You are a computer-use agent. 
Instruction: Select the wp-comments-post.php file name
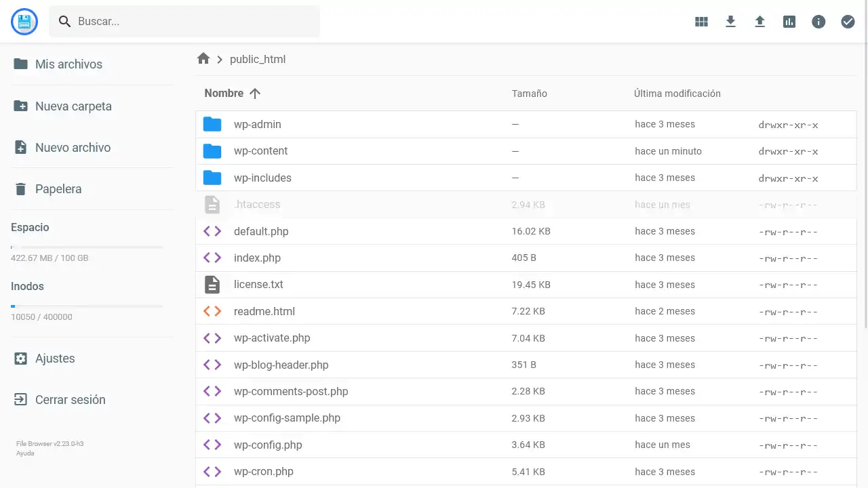coord(291,391)
